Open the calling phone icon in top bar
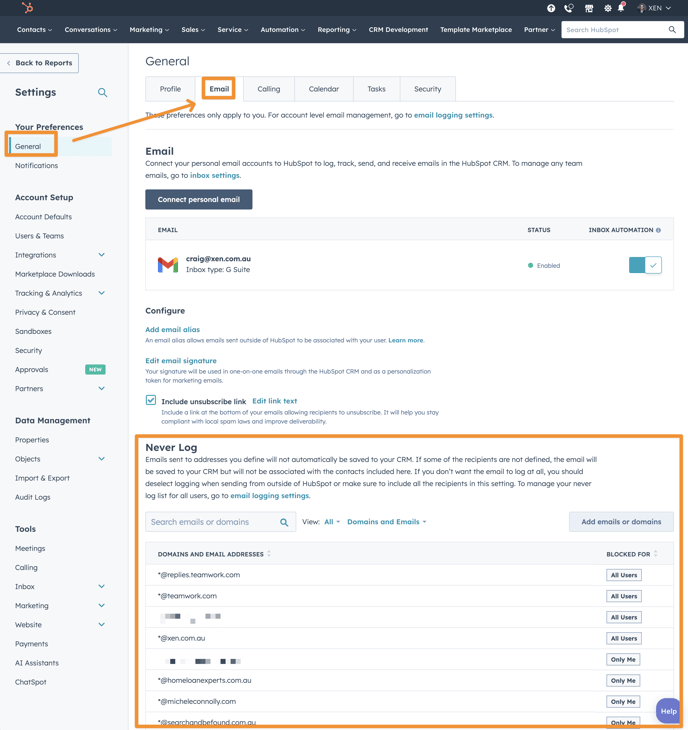The image size is (688, 730). pyautogui.click(x=568, y=8)
